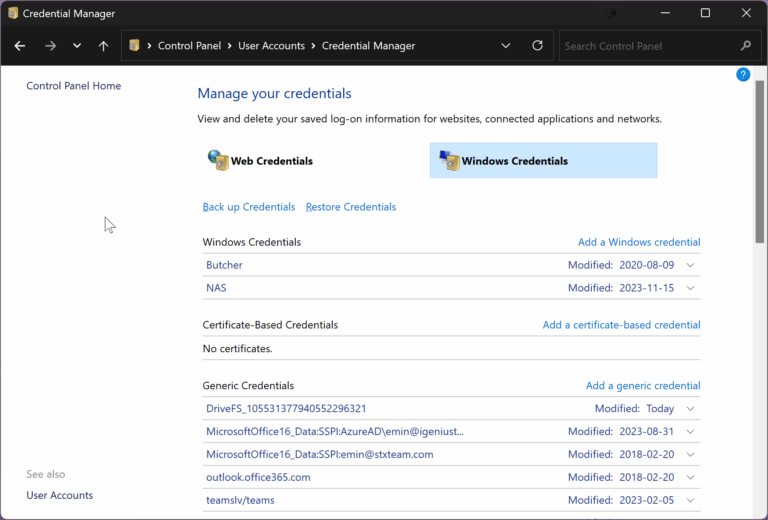Viewport: 768px width, 520px height.
Task: Click the forward navigation arrow
Action: pos(50,46)
